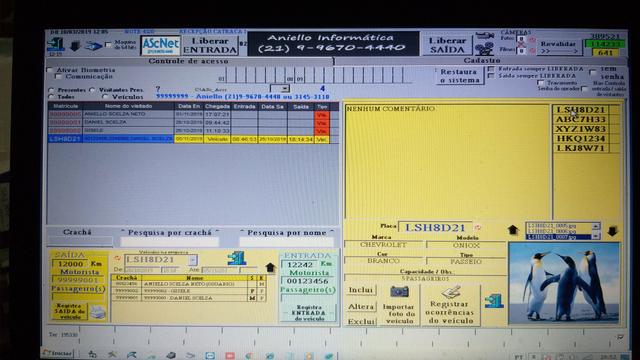Screen dimensions: 640x360
Task: Click Registra ENTRADA do veículo button
Action: tap(309, 313)
